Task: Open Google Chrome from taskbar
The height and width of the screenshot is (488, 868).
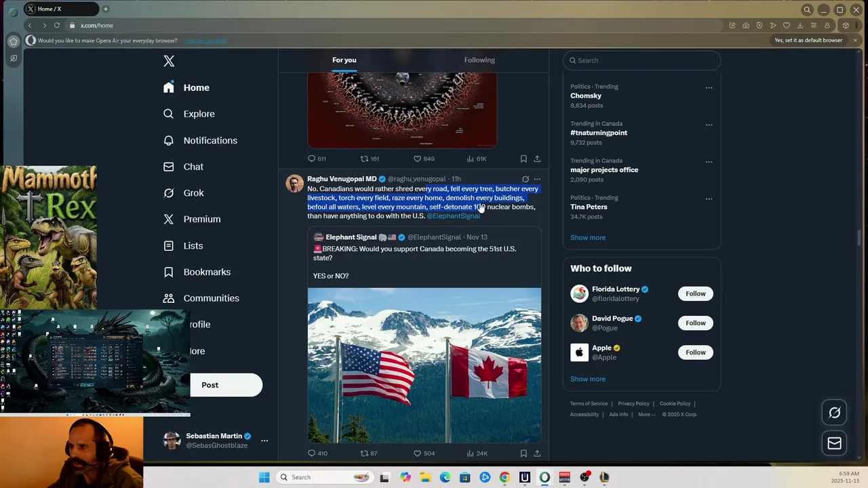Action: (505, 477)
